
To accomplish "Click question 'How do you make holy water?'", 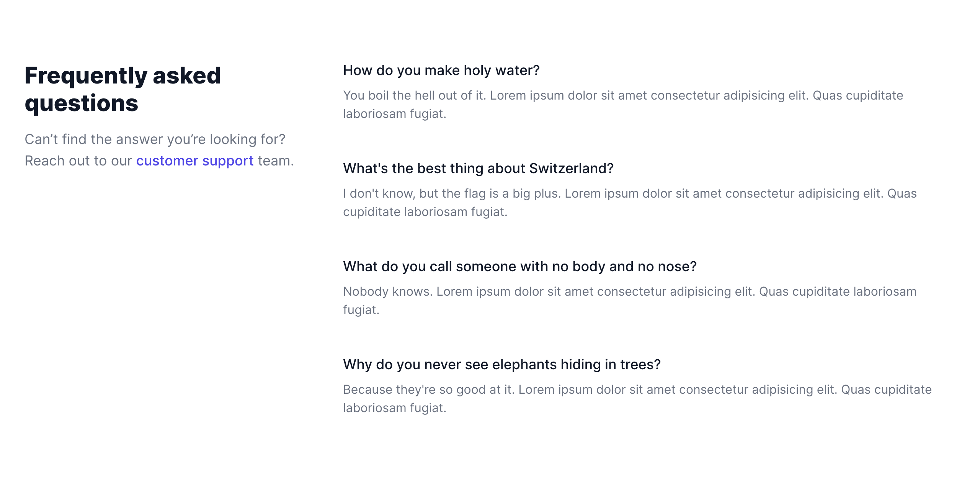I will coord(441,70).
